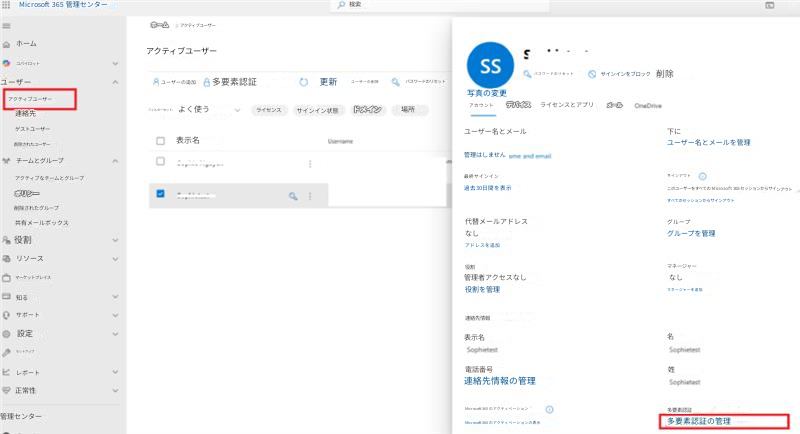
Task: Open the app launcher waffle icon
Action: [6, 5]
